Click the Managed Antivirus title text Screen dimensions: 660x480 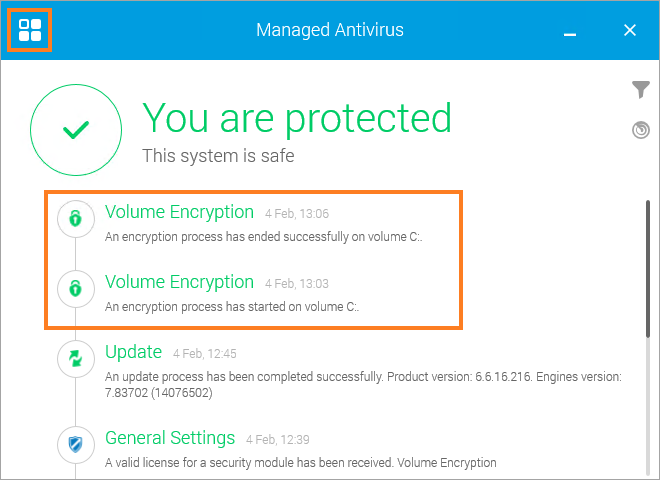point(330,30)
